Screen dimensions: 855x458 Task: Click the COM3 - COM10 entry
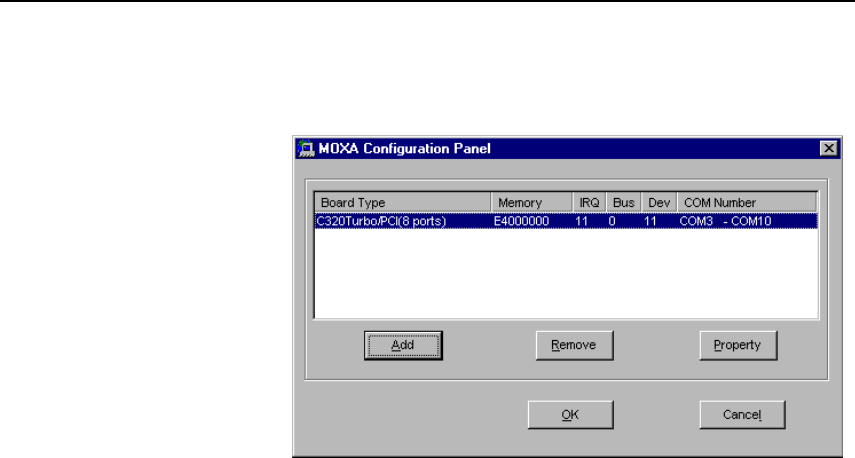tap(725, 221)
